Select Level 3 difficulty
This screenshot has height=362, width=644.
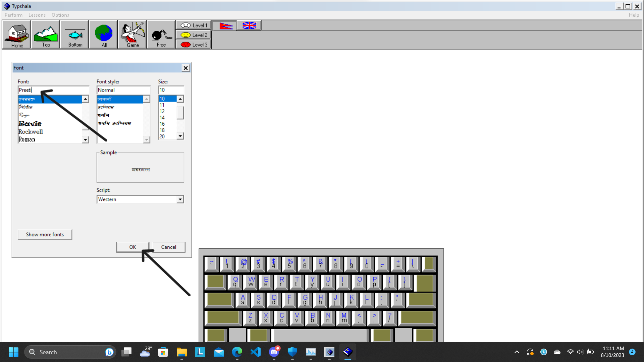point(193,44)
